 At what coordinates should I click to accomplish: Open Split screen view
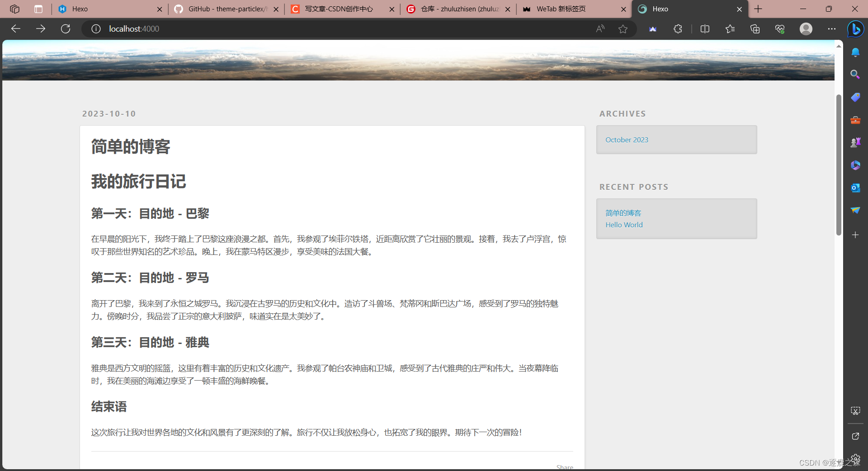(x=705, y=29)
